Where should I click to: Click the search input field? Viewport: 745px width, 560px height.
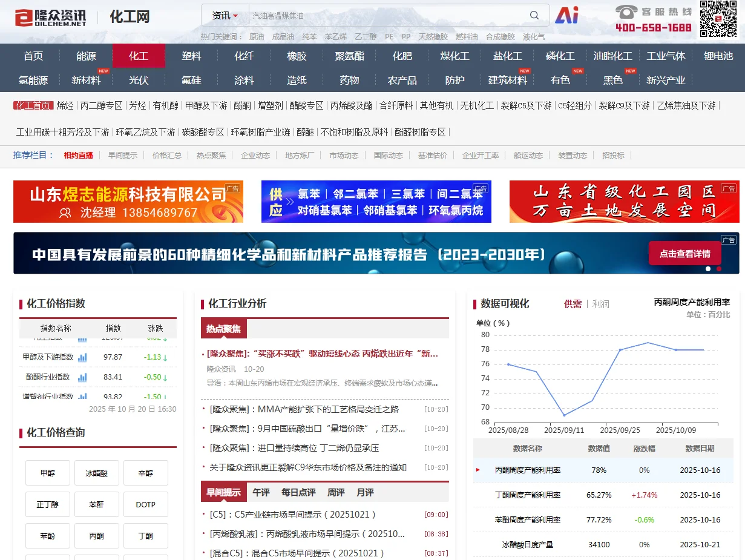coord(387,15)
